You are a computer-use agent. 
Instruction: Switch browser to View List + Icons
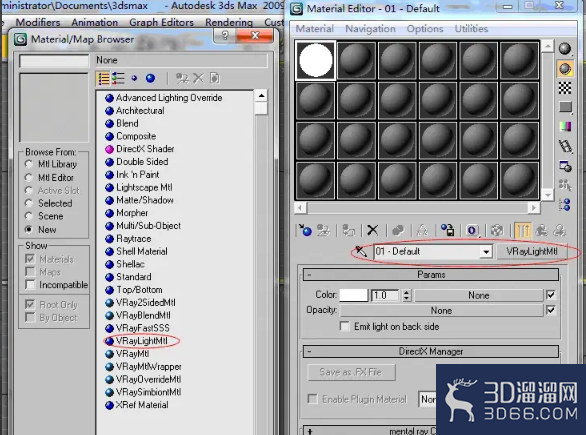point(118,78)
